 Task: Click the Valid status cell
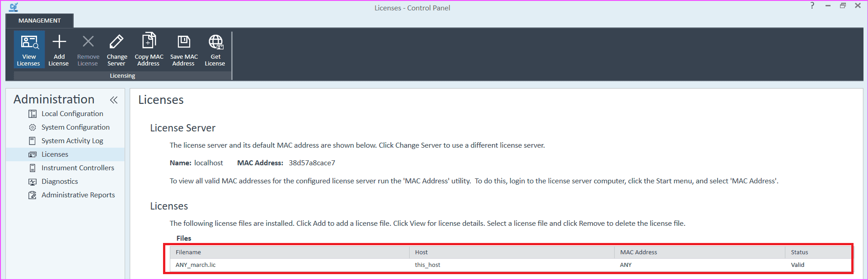click(x=798, y=265)
